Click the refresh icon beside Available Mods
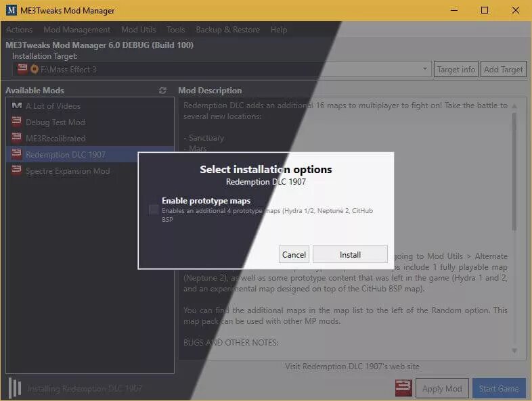Viewport: 532px width, 401px height. pos(162,91)
